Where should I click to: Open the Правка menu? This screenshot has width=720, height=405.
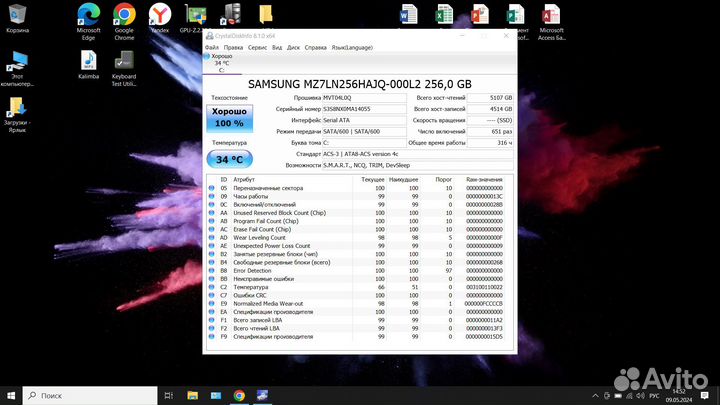[233, 47]
